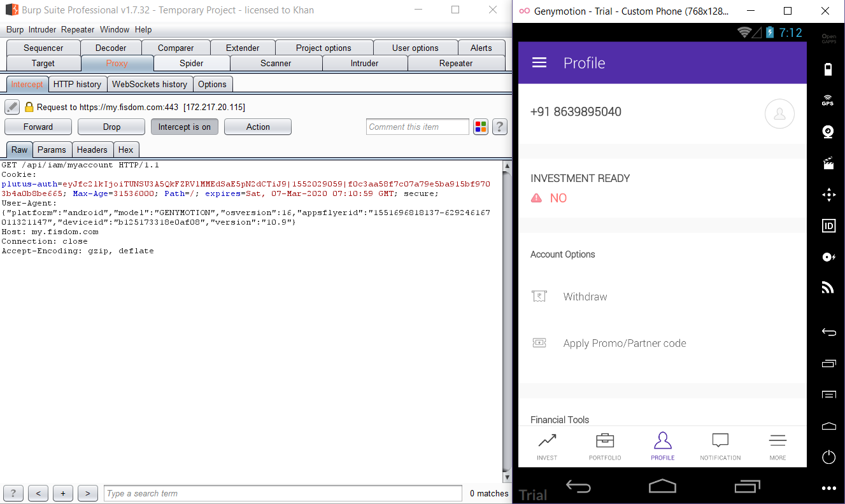This screenshot has width=845, height=504.
Task: Switch to the Hex view tab
Action: pyautogui.click(x=126, y=150)
